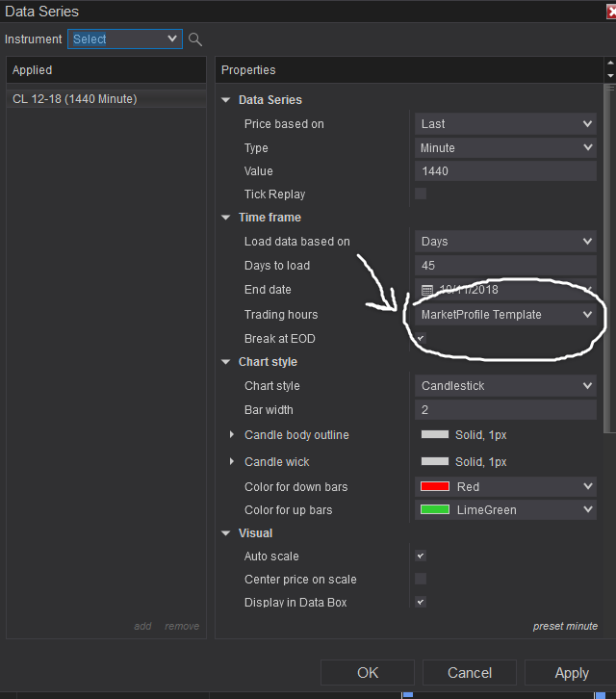Open the Trading hours template dropdown

(505, 315)
